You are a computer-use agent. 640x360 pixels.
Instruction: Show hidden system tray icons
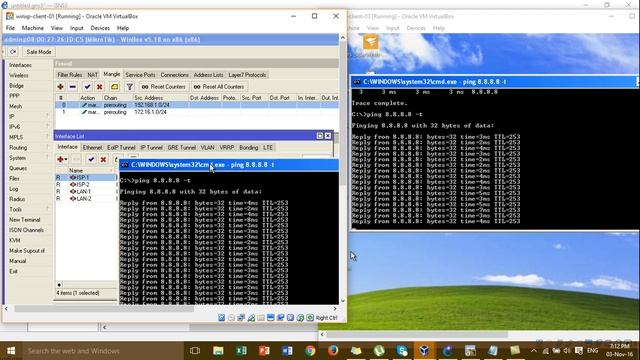[x=533, y=351]
